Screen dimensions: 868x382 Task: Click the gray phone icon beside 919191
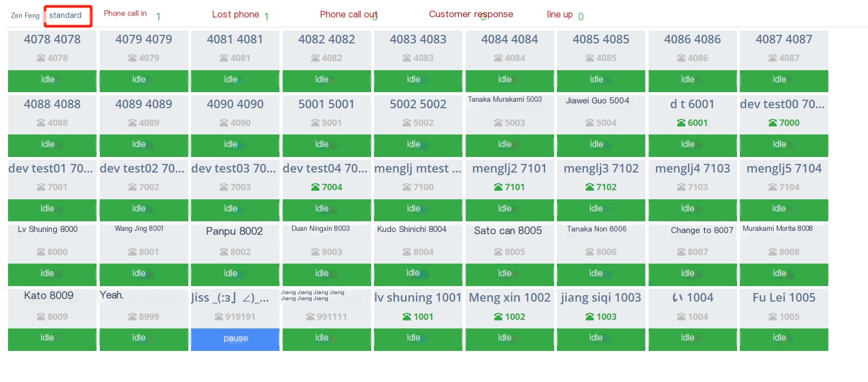point(219,317)
